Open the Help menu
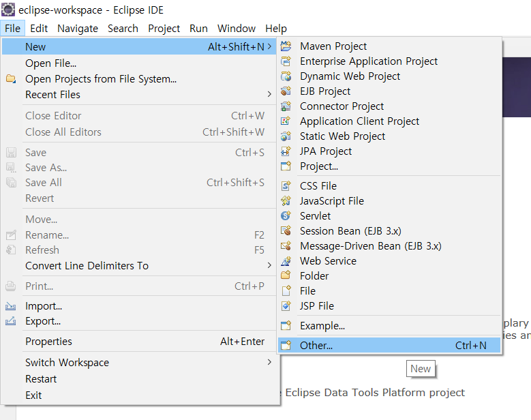This screenshot has width=531, height=420. click(x=276, y=29)
